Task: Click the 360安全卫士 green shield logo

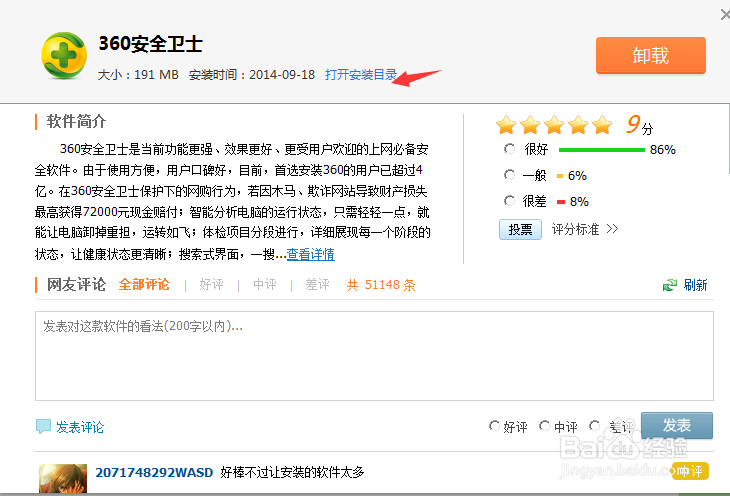Action: (x=64, y=55)
